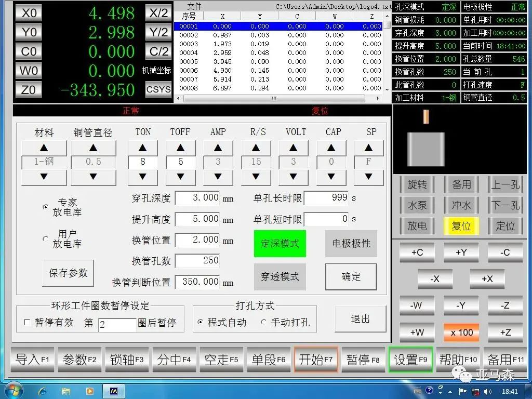
Task: Click the 换管判断位置 input field
Action: [197, 282]
